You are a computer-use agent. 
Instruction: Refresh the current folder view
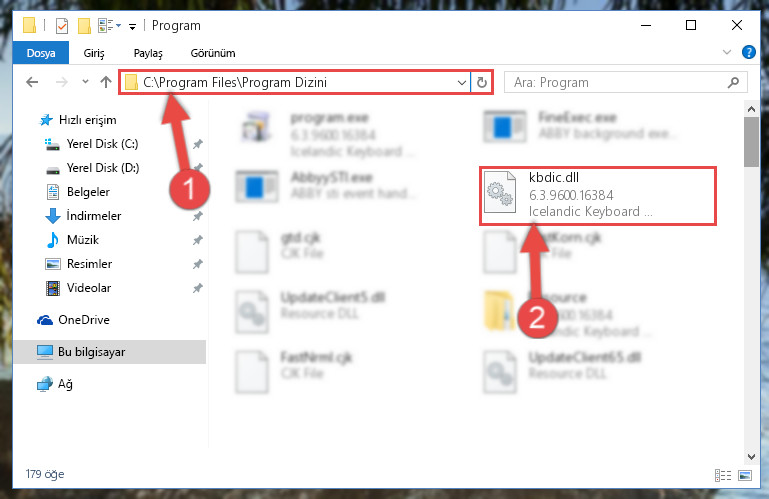pyautogui.click(x=482, y=82)
